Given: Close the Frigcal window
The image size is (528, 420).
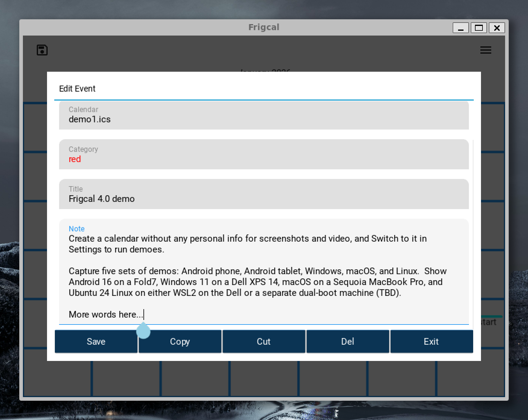Looking at the screenshot, I should (x=497, y=28).
